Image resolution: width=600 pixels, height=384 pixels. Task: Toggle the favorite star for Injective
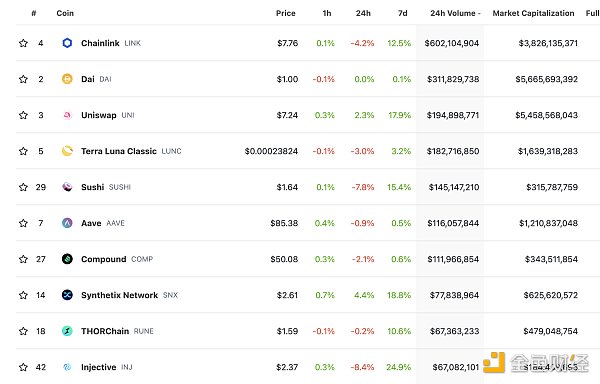pyautogui.click(x=23, y=367)
